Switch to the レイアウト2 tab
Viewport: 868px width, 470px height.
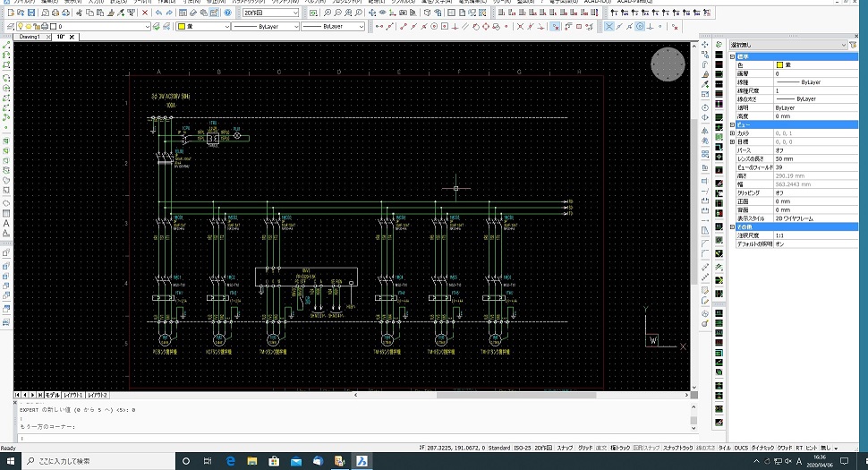(97, 395)
